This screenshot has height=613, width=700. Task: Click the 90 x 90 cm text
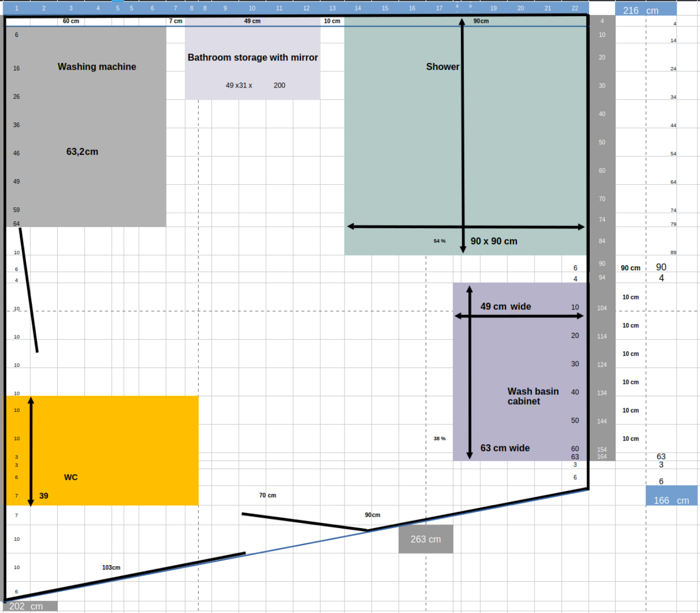[493, 241]
